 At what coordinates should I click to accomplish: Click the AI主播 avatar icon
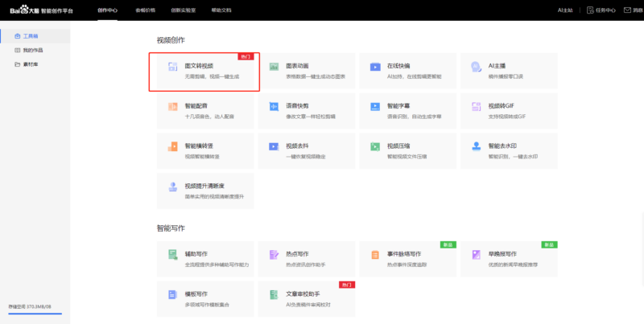[x=476, y=67]
